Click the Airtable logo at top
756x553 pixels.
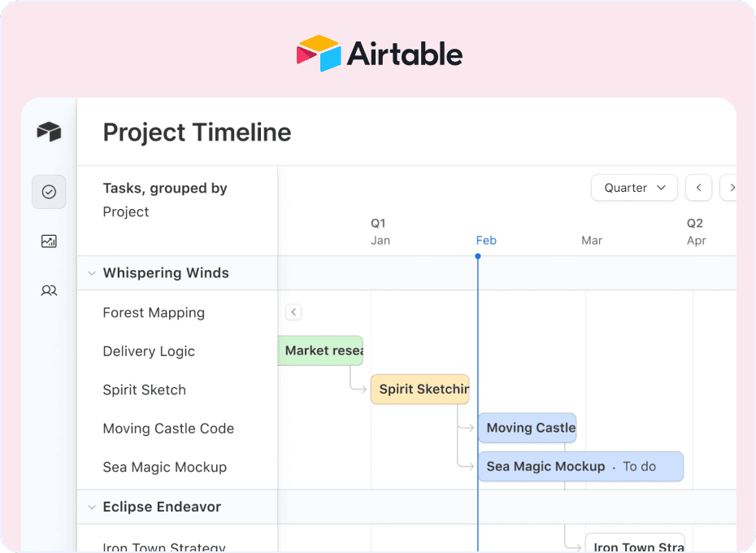[x=380, y=53]
